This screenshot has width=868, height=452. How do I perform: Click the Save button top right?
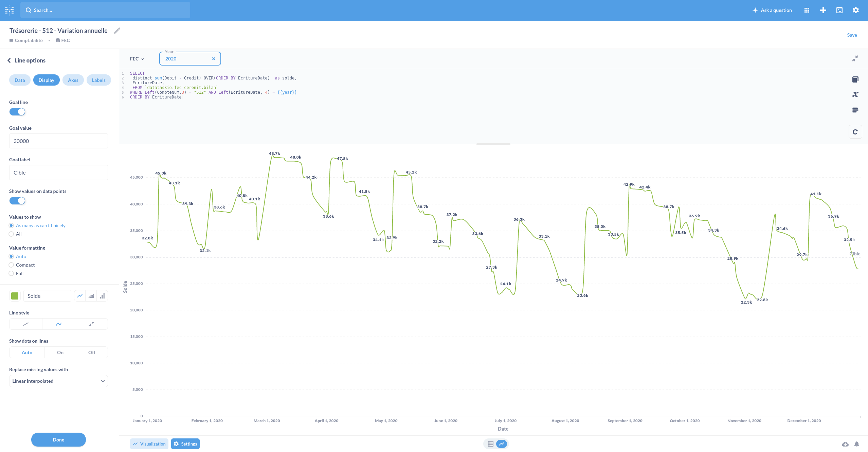tap(852, 34)
